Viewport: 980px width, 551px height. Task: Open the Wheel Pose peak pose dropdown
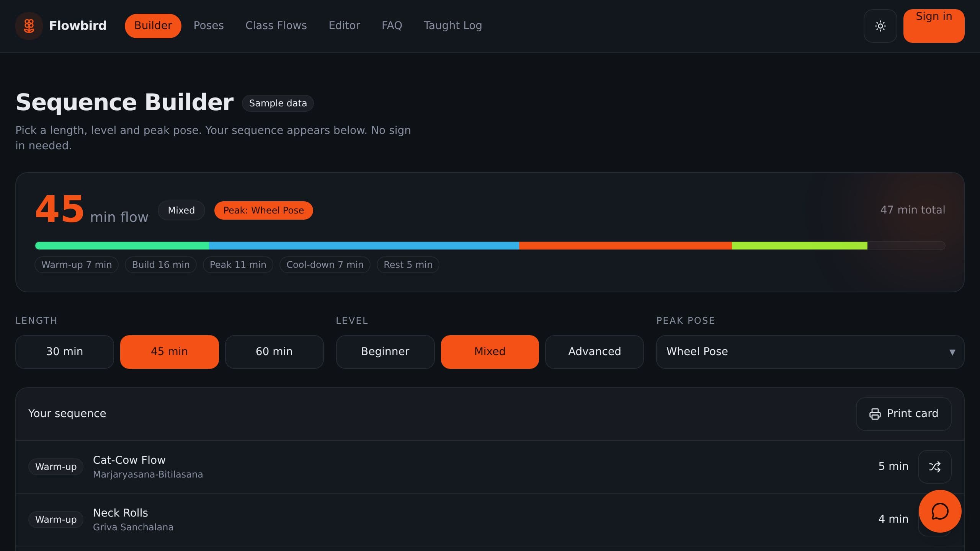(x=810, y=352)
